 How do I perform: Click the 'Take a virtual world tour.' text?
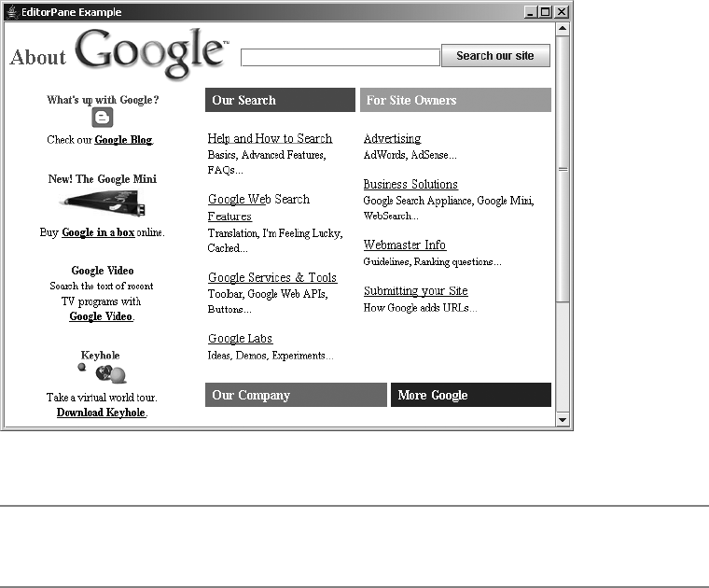coord(102,398)
